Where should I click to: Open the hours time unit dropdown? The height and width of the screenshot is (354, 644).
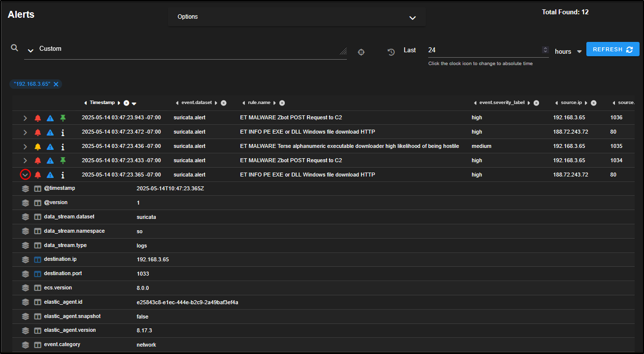tap(579, 52)
